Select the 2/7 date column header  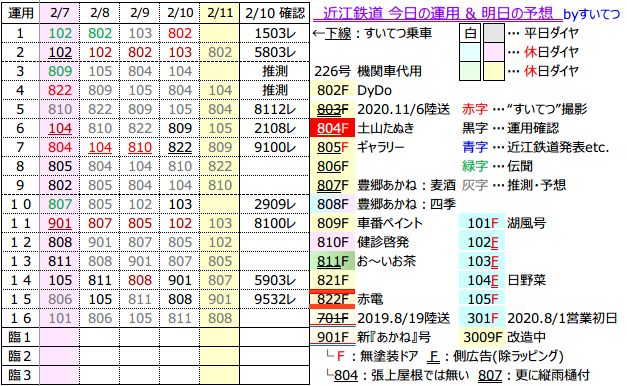(x=60, y=13)
